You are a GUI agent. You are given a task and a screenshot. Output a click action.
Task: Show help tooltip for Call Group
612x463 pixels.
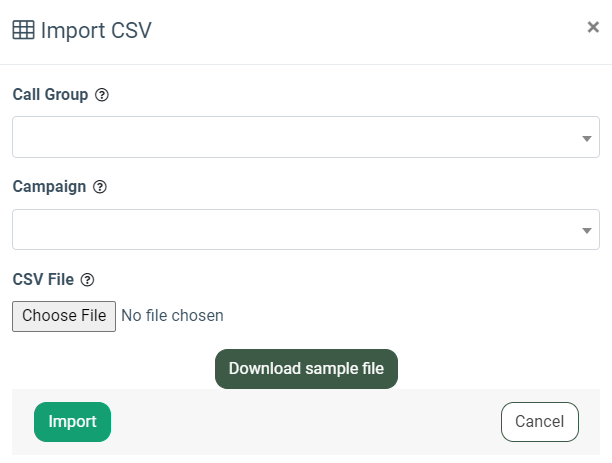(101, 95)
